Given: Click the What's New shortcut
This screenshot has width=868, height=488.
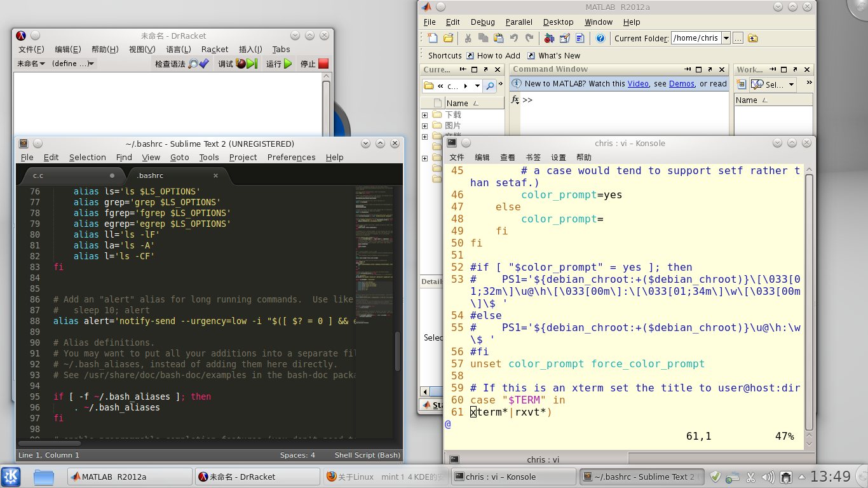Looking at the screenshot, I should click(553, 56).
